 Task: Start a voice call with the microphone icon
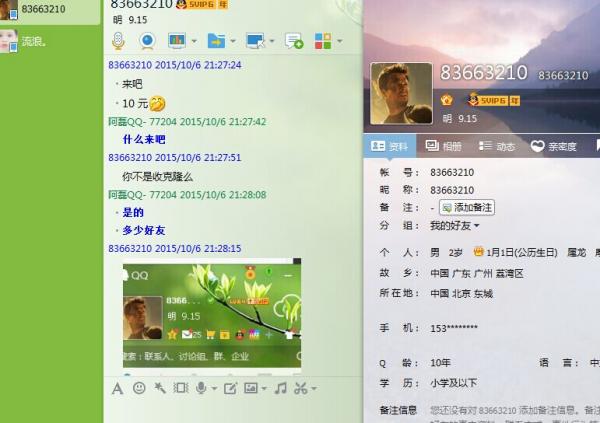click(x=119, y=41)
